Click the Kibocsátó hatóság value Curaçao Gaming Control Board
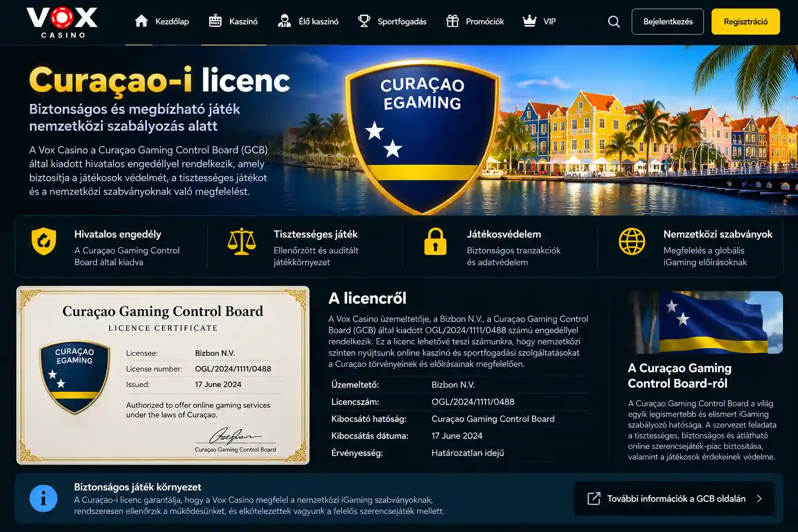 click(493, 419)
